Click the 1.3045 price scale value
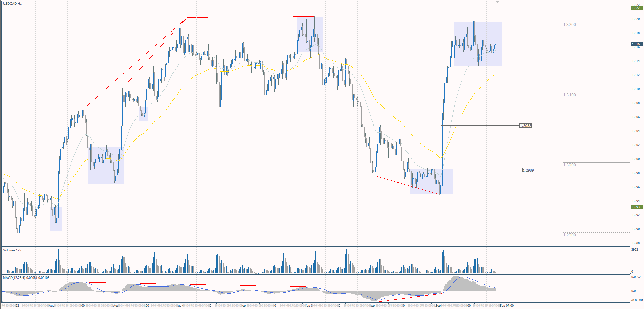This screenshot has width=644, height=309. [x=637, y=131]
